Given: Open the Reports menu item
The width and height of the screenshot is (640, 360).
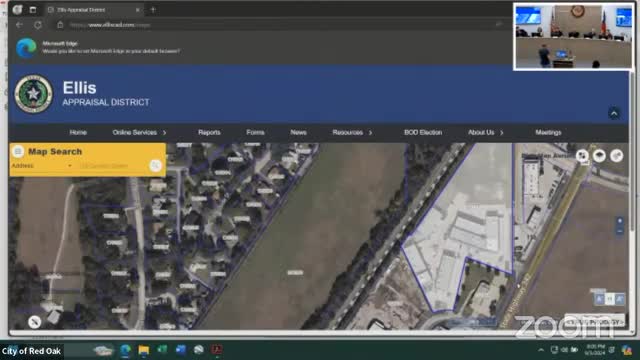Looking at the screenshot, I should tap(209, 132).
